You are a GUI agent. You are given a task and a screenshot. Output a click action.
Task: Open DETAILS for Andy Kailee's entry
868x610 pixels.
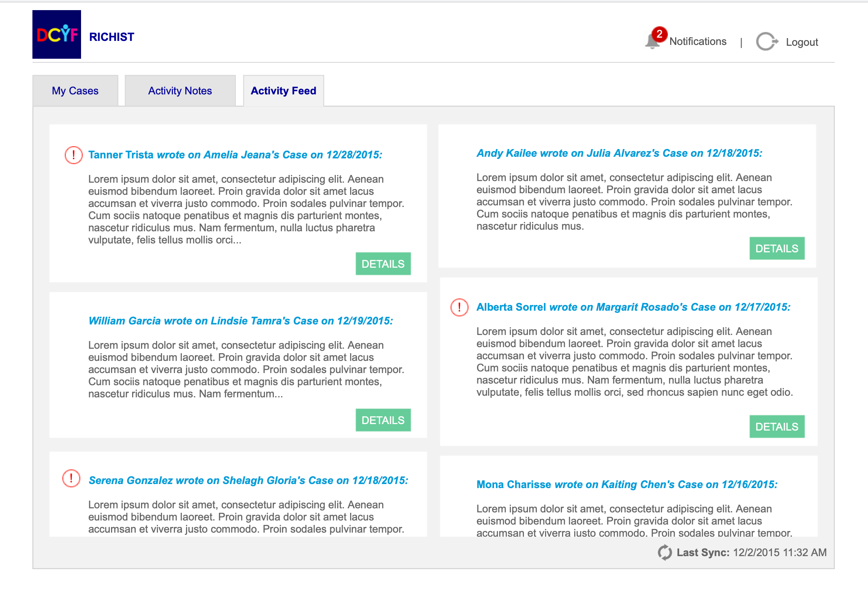coord(777,248)
